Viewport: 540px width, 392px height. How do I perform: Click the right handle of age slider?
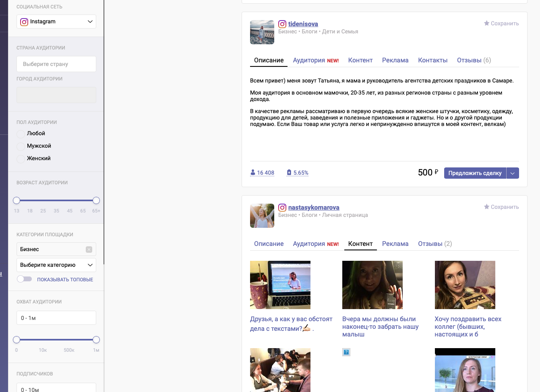(x=96, y=200)
